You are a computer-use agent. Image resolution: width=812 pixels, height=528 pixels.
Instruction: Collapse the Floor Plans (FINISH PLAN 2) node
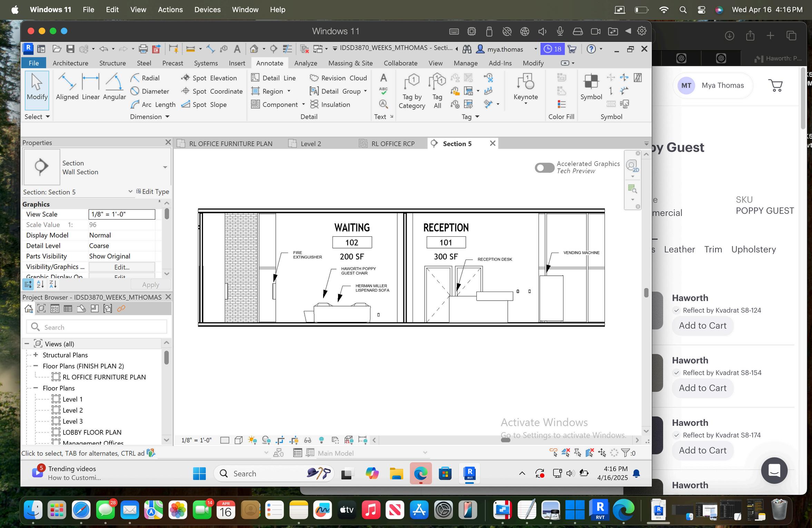(36, 366)
